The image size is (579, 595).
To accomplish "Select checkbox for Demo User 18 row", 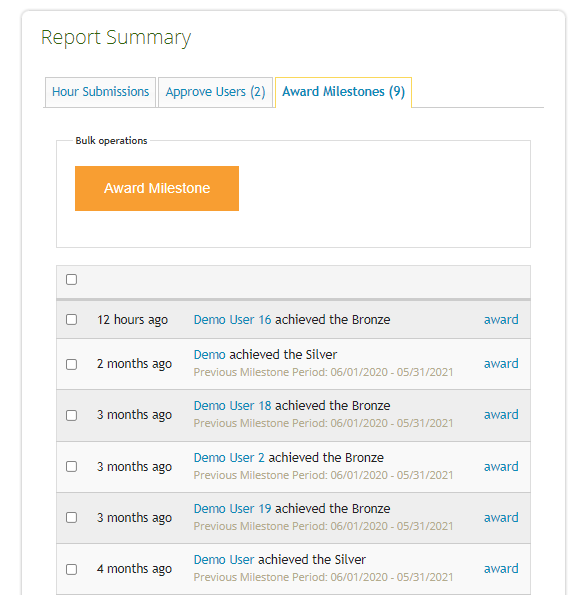I will 71,415.
